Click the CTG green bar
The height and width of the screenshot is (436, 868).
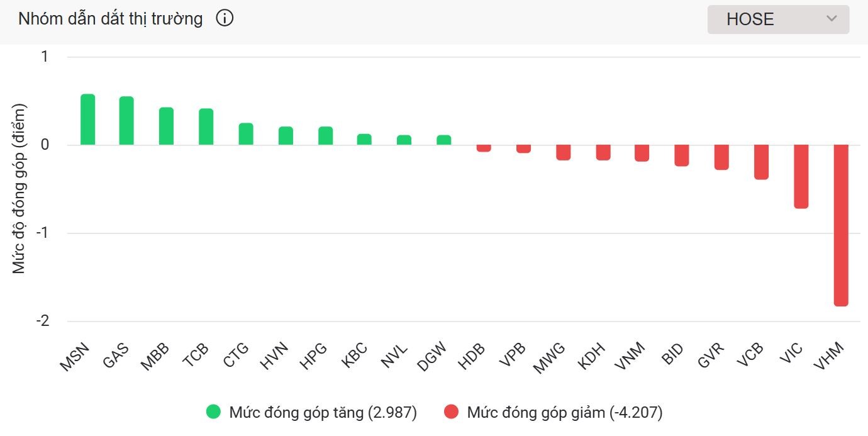click(x=246, y=134)
